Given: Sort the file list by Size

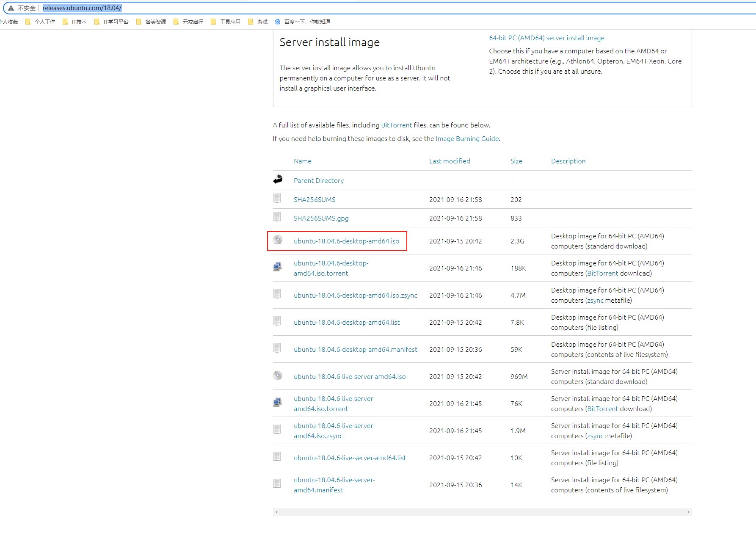Looking at the screenshot, I should [516, 161].
